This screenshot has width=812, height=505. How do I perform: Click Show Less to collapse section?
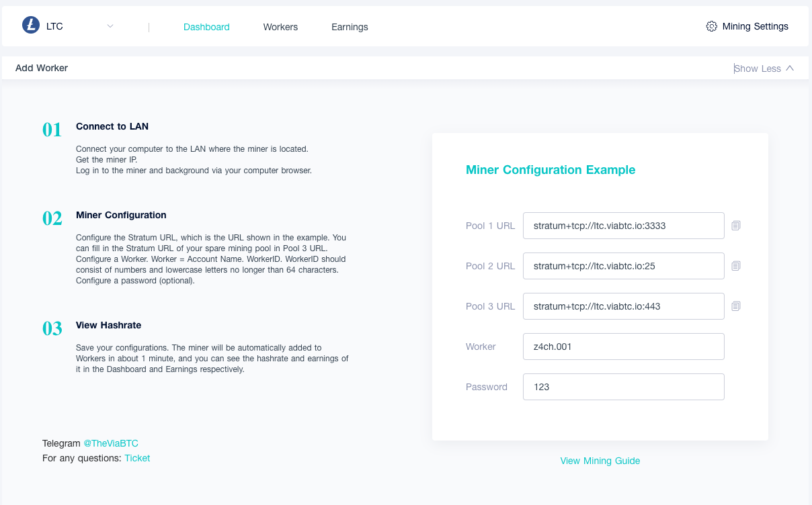point(758,68)
